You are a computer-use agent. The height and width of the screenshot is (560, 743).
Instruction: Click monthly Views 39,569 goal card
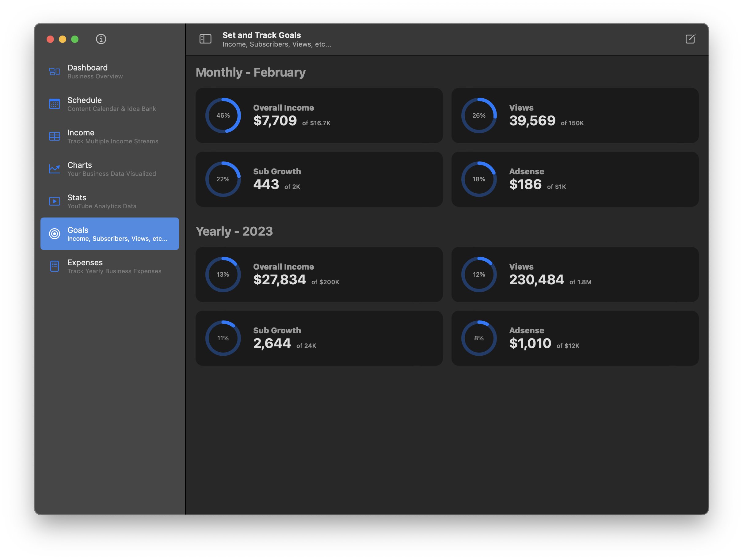[x=574, y=115]
